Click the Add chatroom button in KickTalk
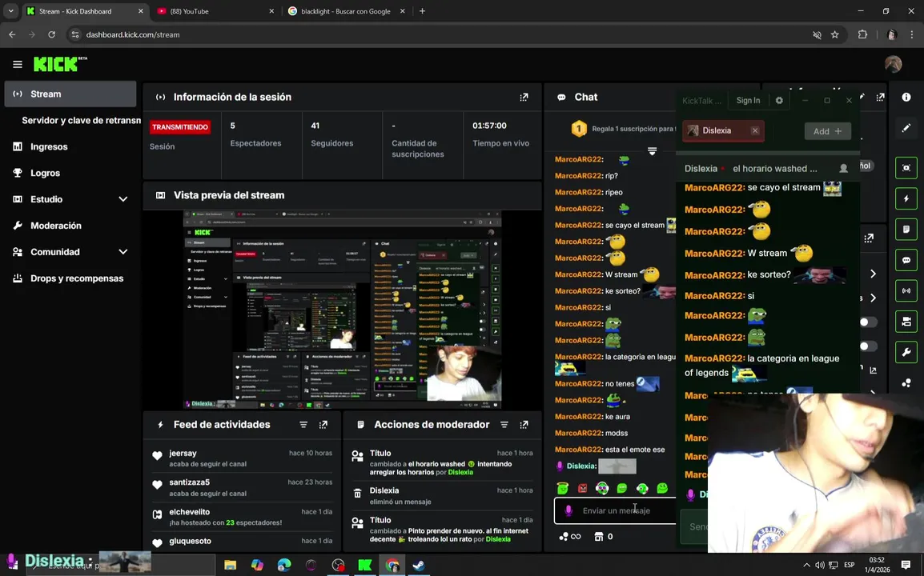924x576 pixels. click(x=827, y=131)
